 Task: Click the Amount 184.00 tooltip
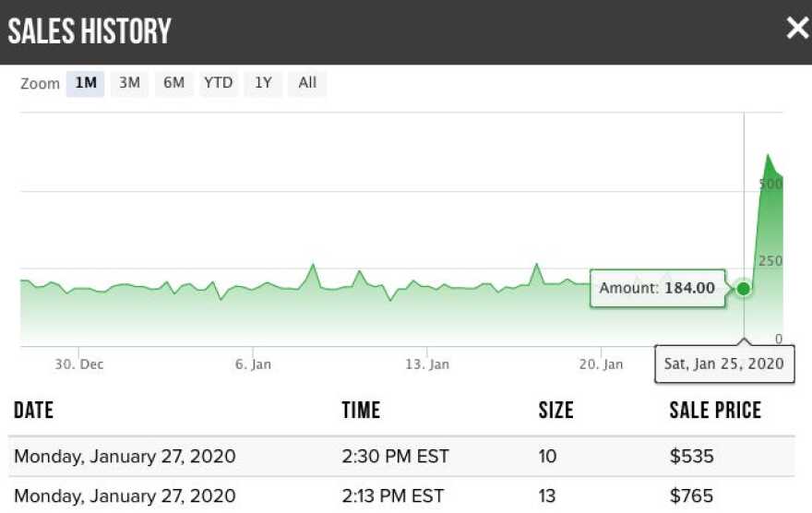click(x=657, y=288)
